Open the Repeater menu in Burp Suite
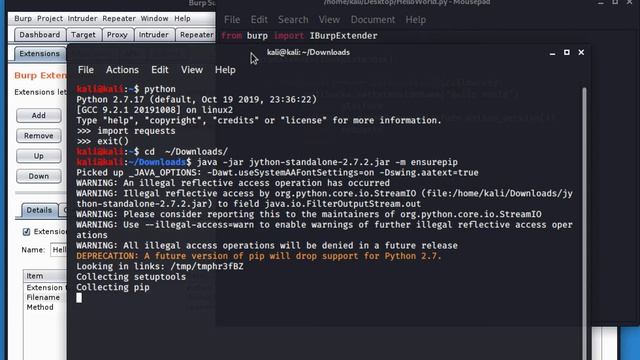Viewport: 640px width, 360px height. [119, 18]
